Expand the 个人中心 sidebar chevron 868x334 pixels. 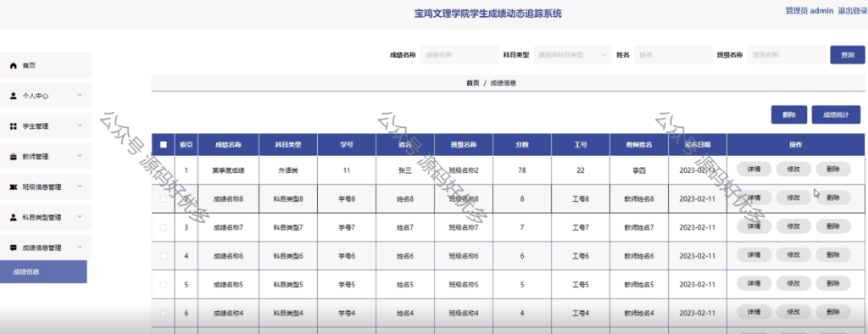pyautogui.click(x=80, y=95)
